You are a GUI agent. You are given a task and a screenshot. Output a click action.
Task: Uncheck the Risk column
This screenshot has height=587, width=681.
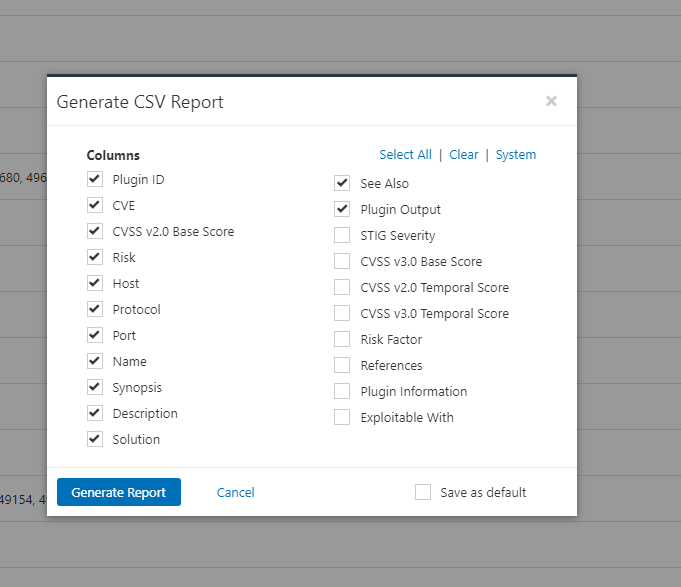(95, 257)
